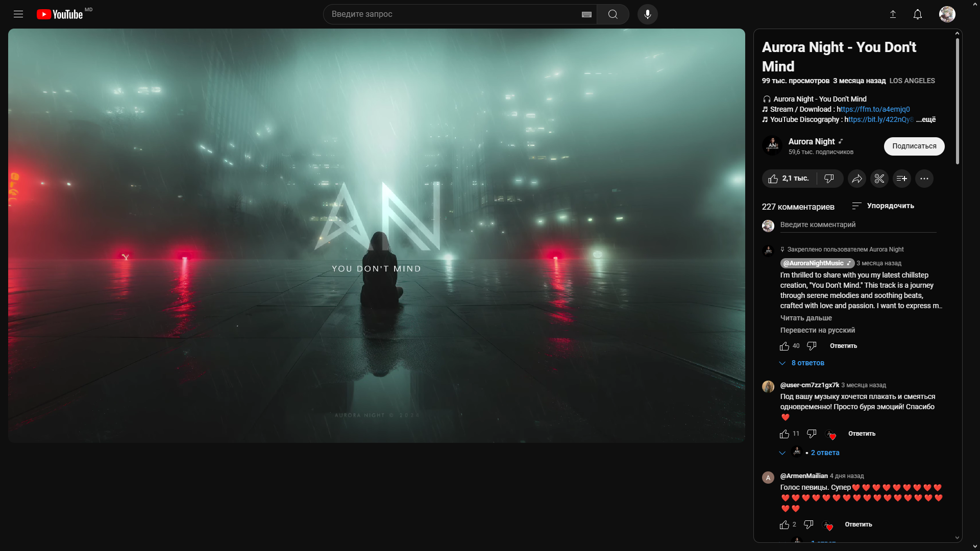Click panel scrollbar up arrow

click(958, 33)
